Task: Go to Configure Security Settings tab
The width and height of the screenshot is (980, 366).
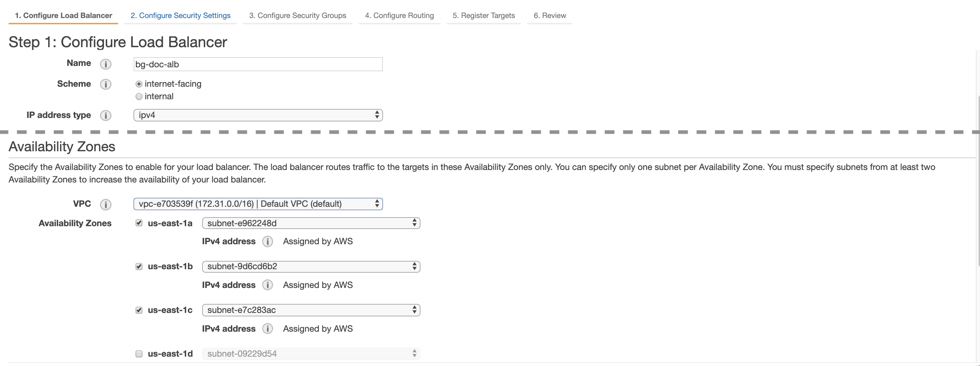Action: click(180, 15)
